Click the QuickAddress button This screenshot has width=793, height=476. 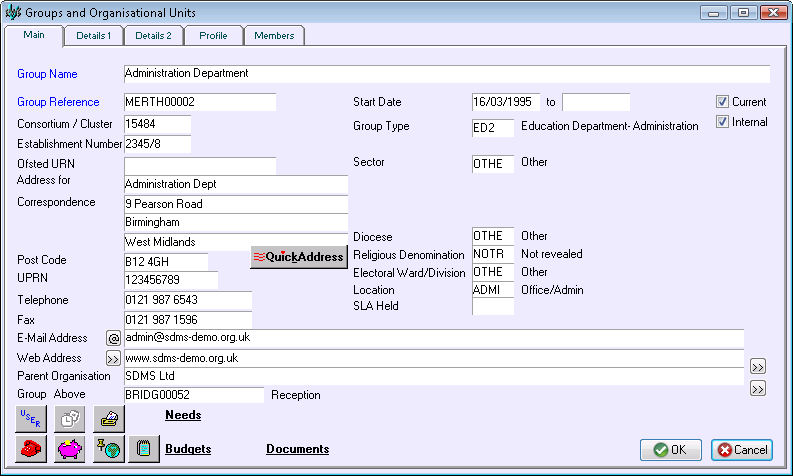[x=299, y=257]
